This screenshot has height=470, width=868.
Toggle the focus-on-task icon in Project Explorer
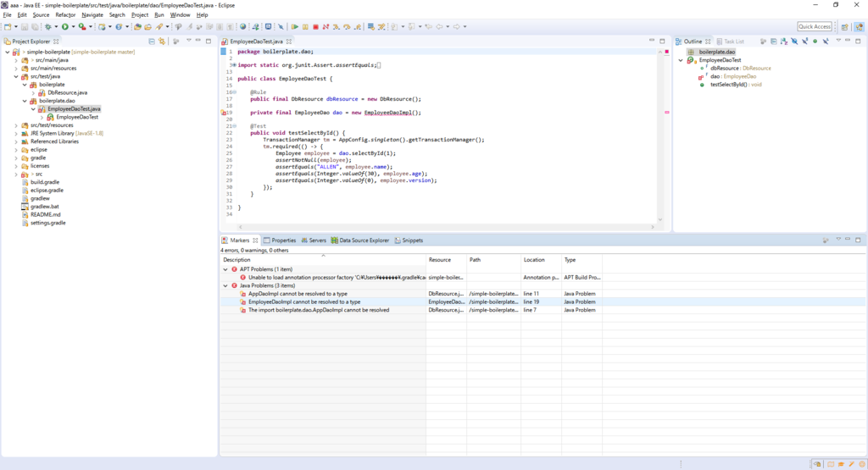coord(176,41)
